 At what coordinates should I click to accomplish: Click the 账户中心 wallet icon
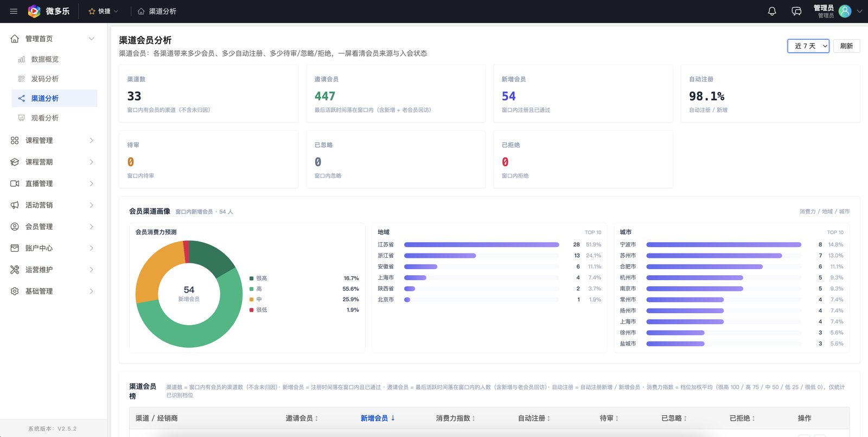tap(15, 248)
